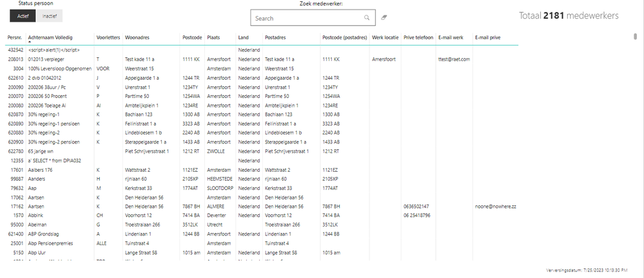644x278 pixels.
Task: Select the Werk locatie value Amersfoort
Action: pyautogui.click(x=384, y=59)
